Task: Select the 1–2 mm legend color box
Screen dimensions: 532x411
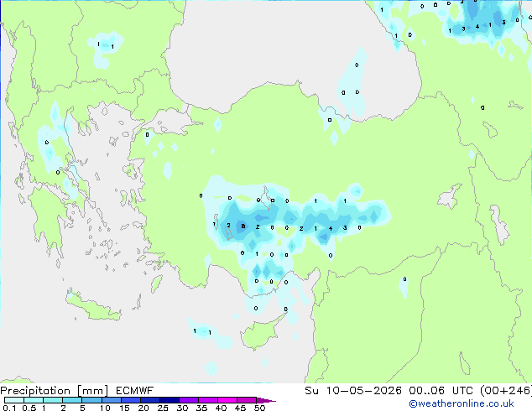Action: tap(53, 400)
